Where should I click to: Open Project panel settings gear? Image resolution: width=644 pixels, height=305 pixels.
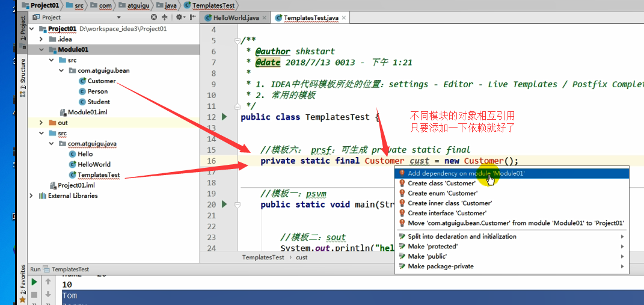tap(179, 17)
